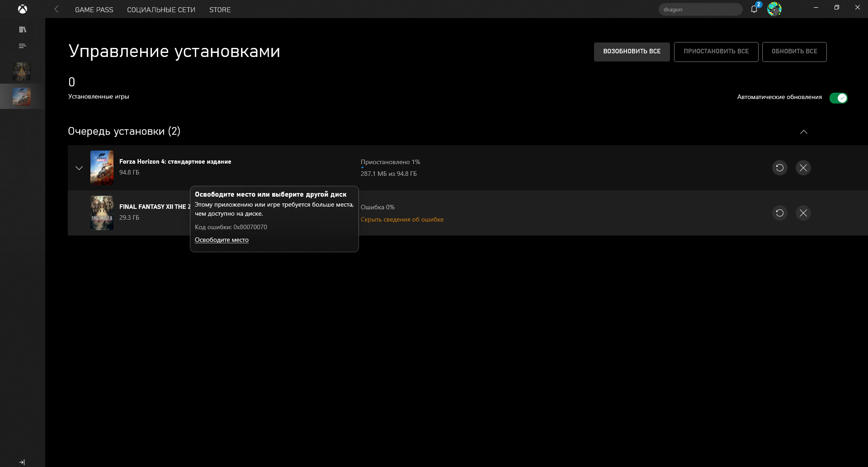Select Forza Horizon 4 sidebar thumbnail
The image size is (868, 467).
pyautogui.click(x=22, y=96)
